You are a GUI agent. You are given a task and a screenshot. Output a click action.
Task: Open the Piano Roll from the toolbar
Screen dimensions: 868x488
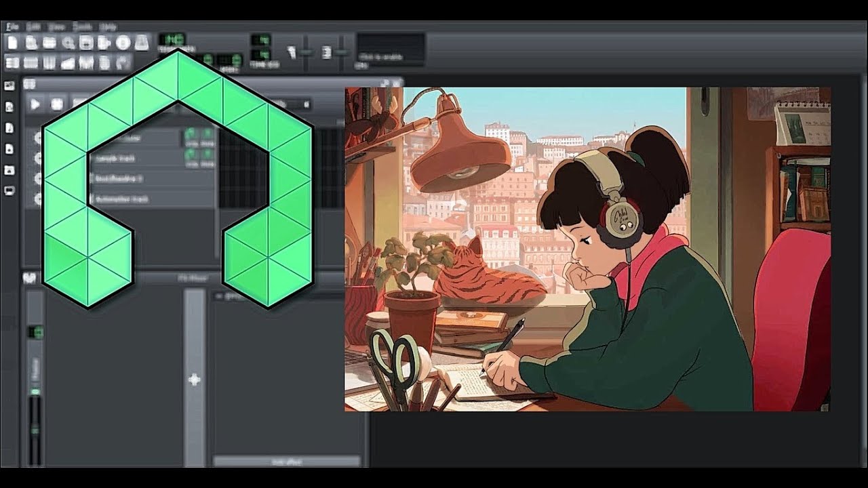(x=50, y=63)
